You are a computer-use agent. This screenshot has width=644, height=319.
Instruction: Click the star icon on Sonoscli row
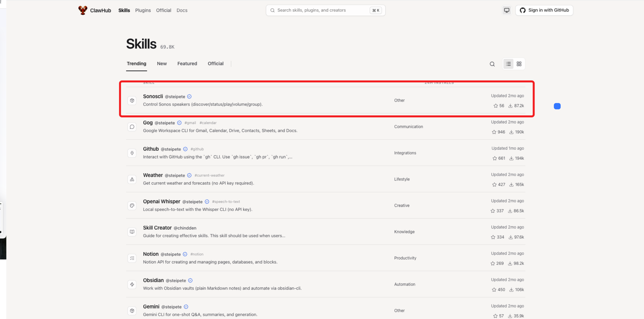tap(495, 106)
